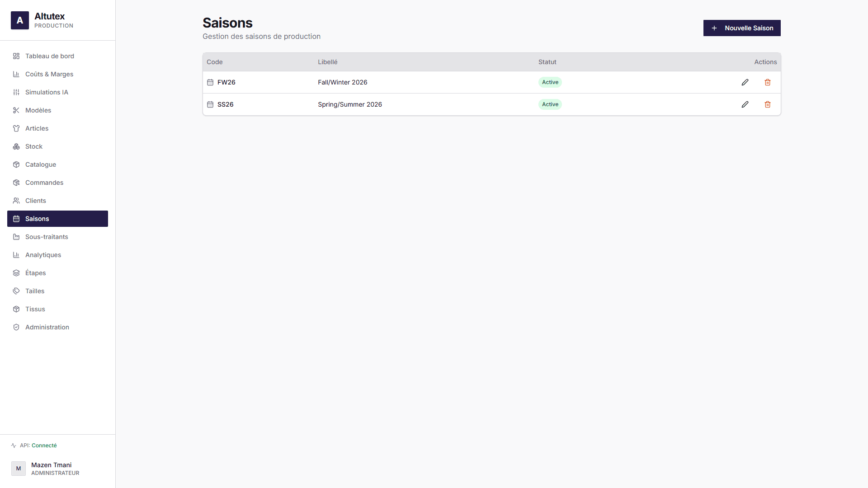Click the Tailles tag icon
The image size is (868, 488).
[16, 291]
